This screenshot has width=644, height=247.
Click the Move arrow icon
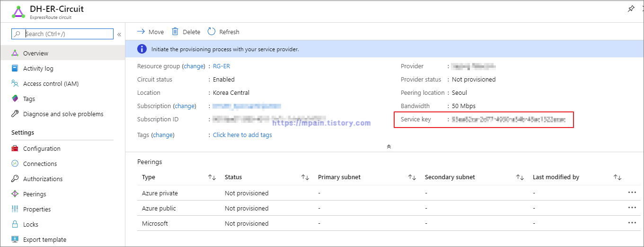point(141,32)
